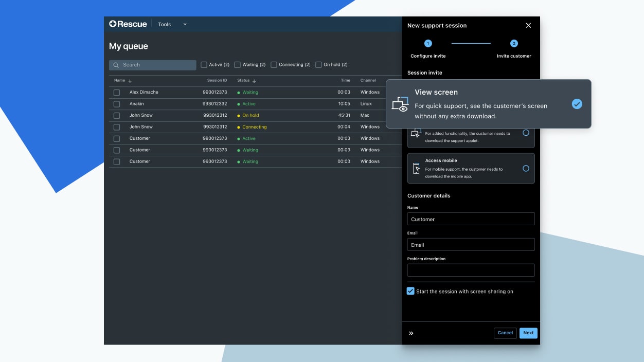Screen dimensions: 644x362
Task: Open the Tools menu
Action: point(164,24)
